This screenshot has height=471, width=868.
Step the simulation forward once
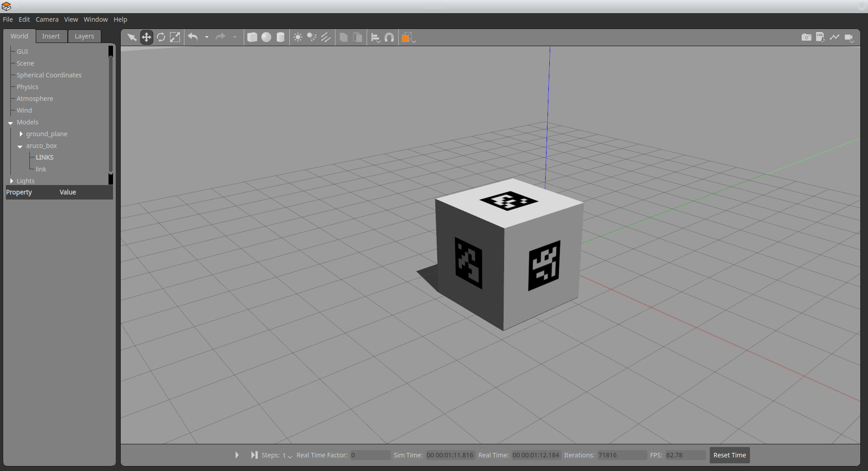tap(255, 455)
